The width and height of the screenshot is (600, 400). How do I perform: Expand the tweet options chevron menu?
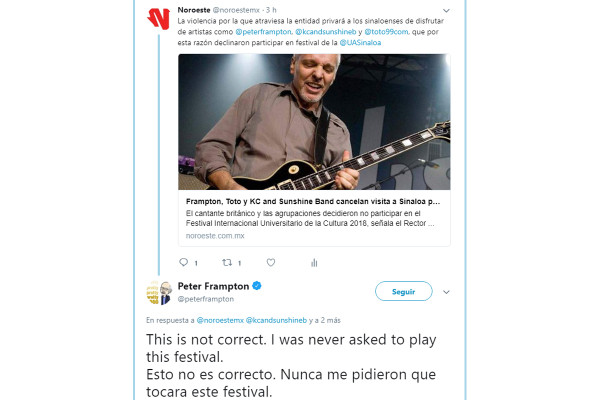[446, 292]
